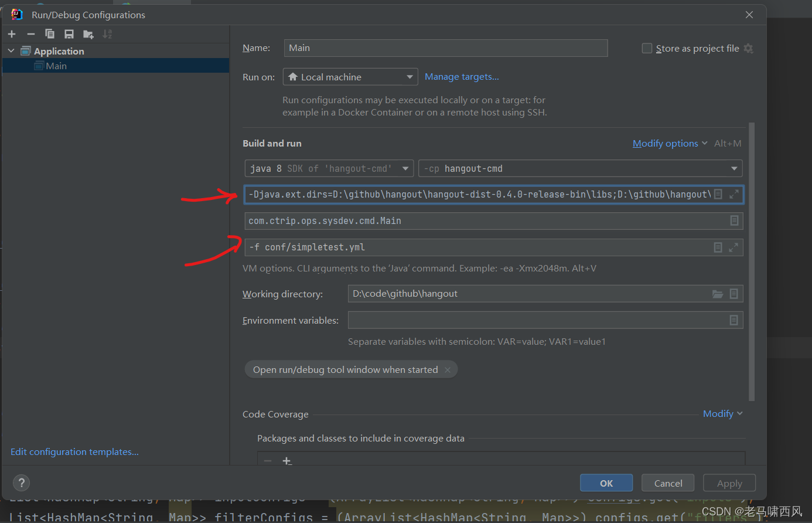Open help with the question mark button
This screenshot has width=812, height=523.
(22, 483)
